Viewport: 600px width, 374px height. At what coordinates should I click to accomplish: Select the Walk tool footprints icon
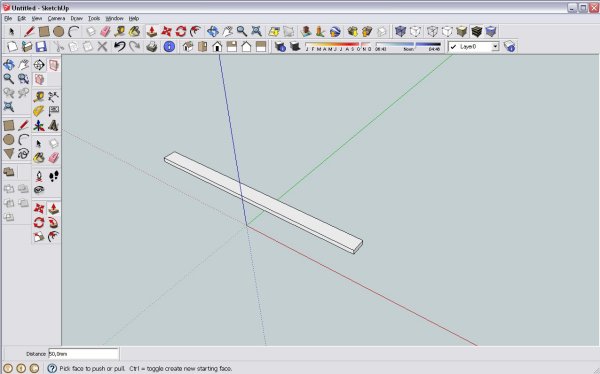click(x=54, y=176)
